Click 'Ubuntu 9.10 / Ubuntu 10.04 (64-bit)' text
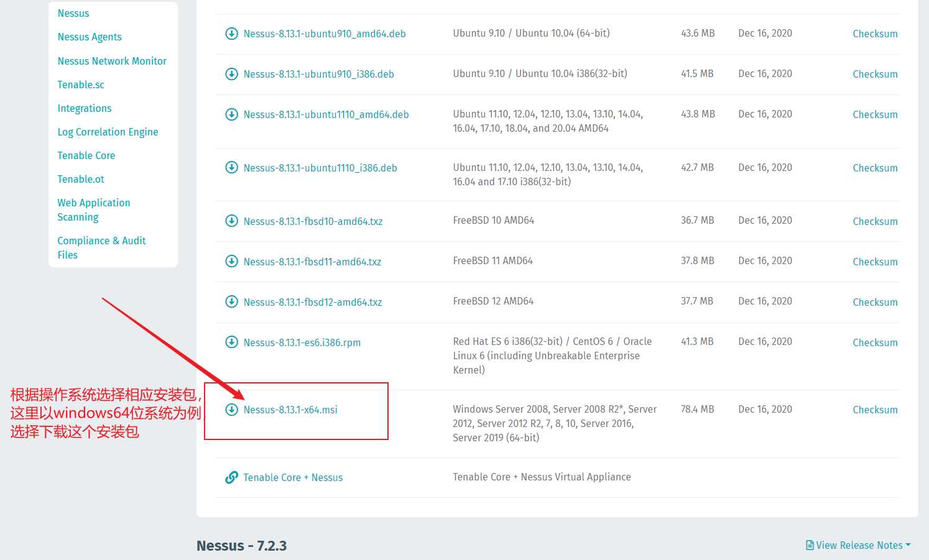The width and height of the screenshot is (929, 560). (x=531, y=33)
